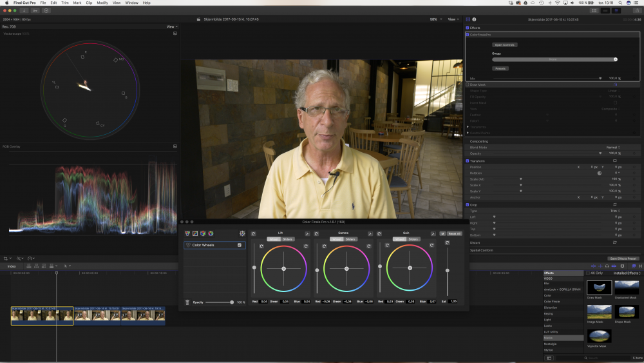Select the Vignette Mask effect thumbnail
The height and width of the screenshot is (363, 644).
pyautogui.click(x=599, y=337)
